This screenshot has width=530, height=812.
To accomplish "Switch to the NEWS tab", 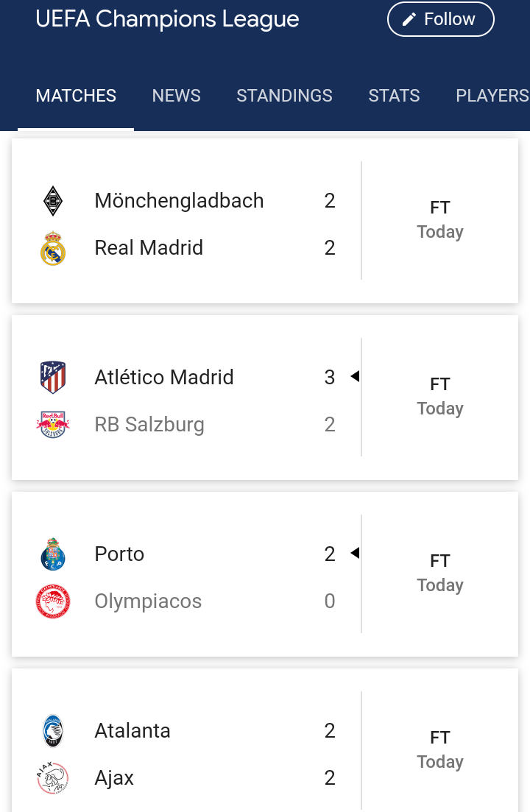I will click(x=177, y=96).
